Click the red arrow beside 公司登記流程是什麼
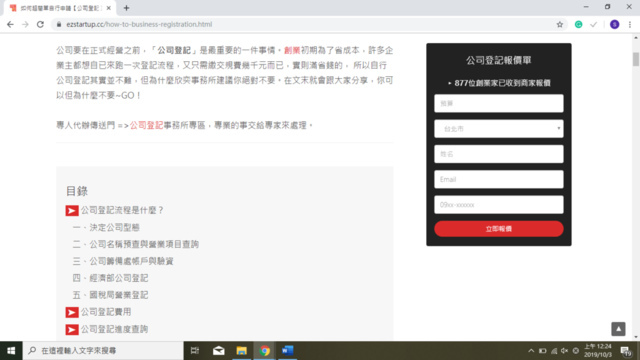 click(72, 211)
